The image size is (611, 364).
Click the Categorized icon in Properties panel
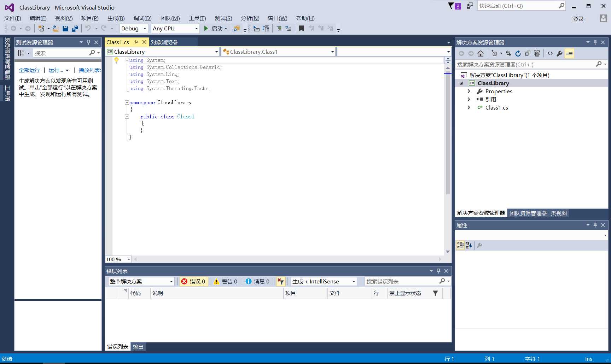(460, 245)
